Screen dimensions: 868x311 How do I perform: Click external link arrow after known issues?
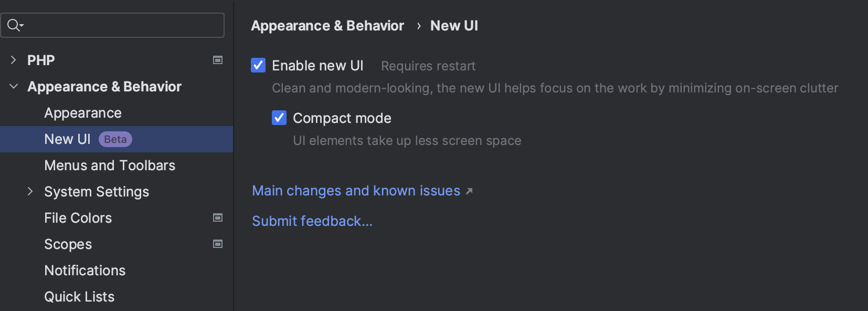click(469, 191)
